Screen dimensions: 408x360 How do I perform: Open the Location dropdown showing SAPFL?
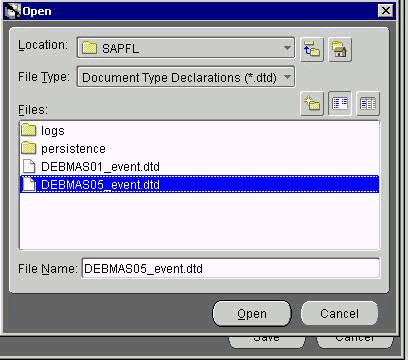pos(186,48)
